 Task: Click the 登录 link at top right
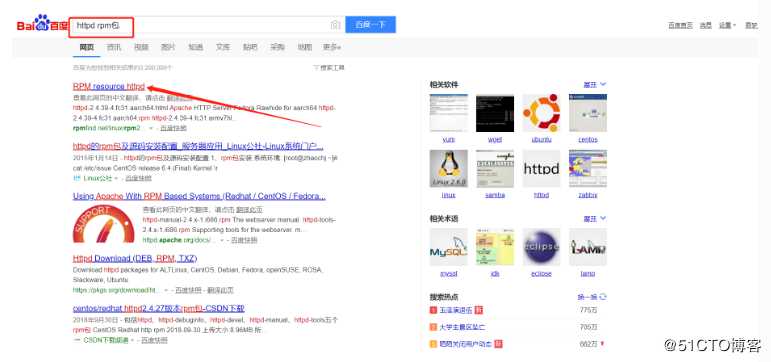pos(751,25)
